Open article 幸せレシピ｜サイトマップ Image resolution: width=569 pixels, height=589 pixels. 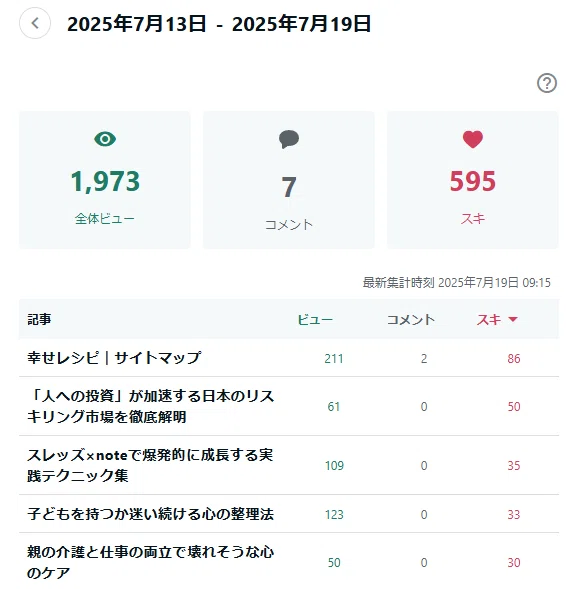pos(114,357)
